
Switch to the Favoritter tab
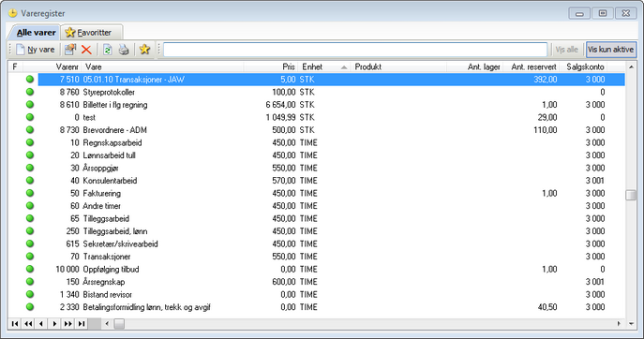(x=92, y=33)
